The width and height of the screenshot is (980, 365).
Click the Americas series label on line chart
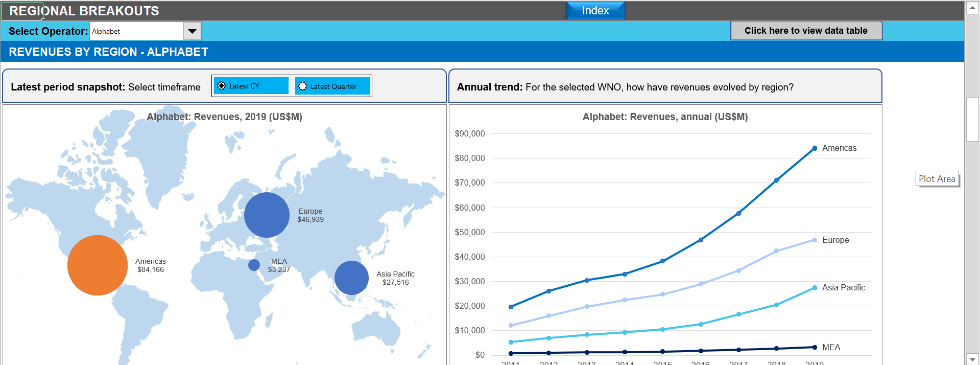click(x=839, y=148)
